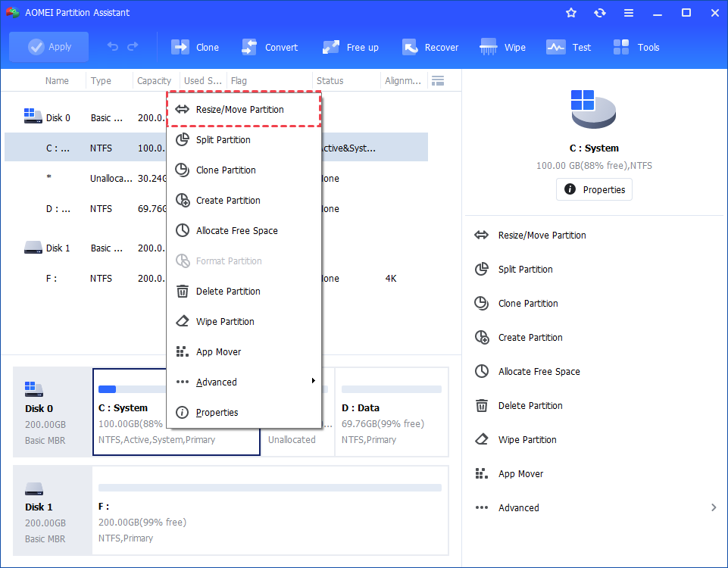Click the Properties button under C: System

594,190
